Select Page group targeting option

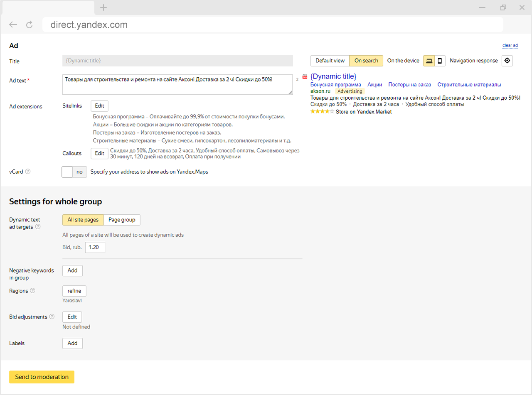pyautogui.click(x=122, y=220)
